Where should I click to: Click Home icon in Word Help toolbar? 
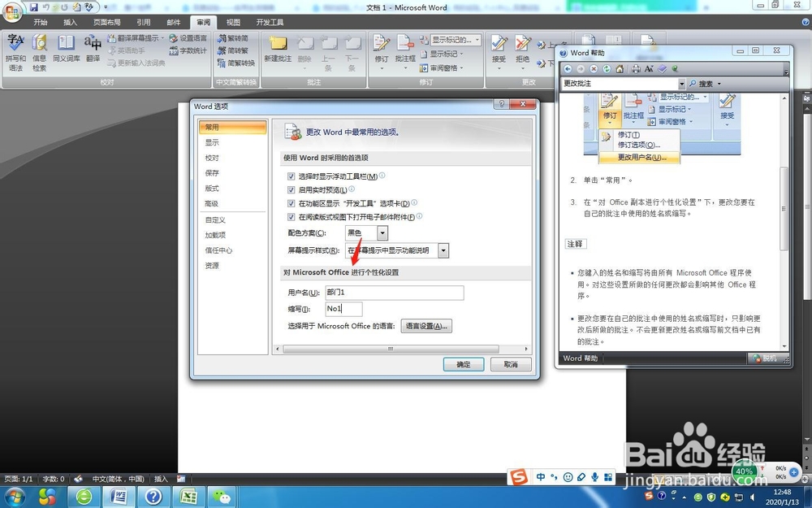pos(620,69)
